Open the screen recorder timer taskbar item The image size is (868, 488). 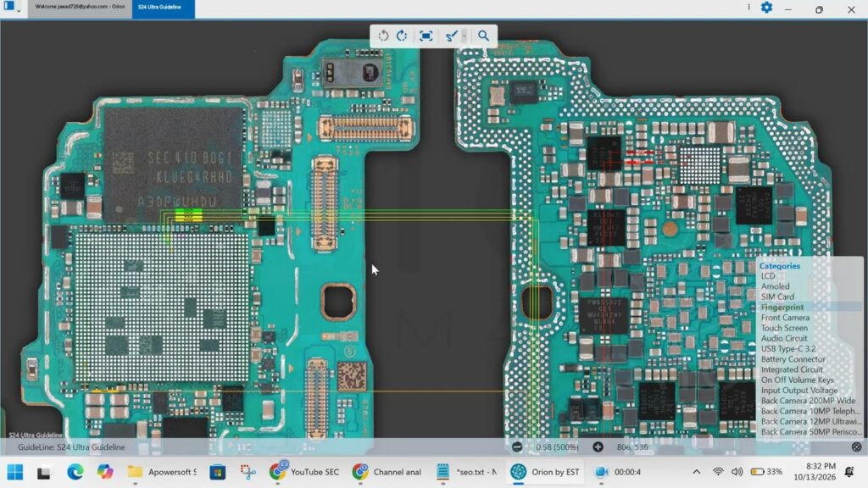click(x=617, y=472)
